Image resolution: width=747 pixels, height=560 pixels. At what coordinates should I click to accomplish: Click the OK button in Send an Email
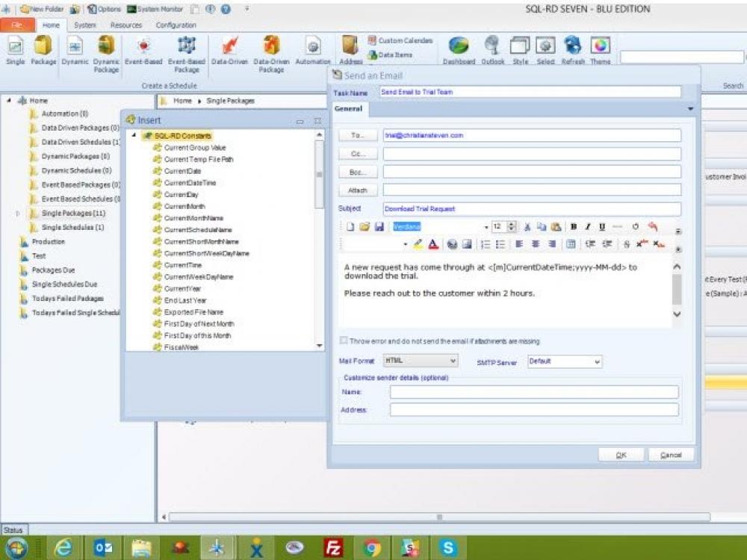coord(621,455)
